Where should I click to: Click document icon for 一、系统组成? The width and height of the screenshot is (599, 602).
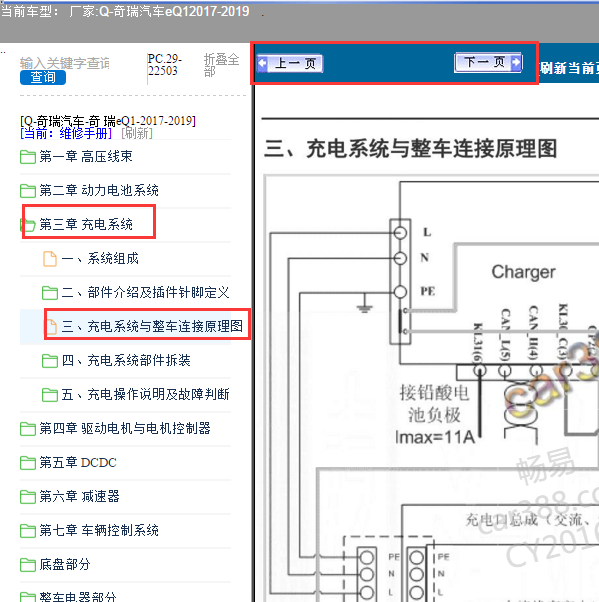click(x=50, y=259)
